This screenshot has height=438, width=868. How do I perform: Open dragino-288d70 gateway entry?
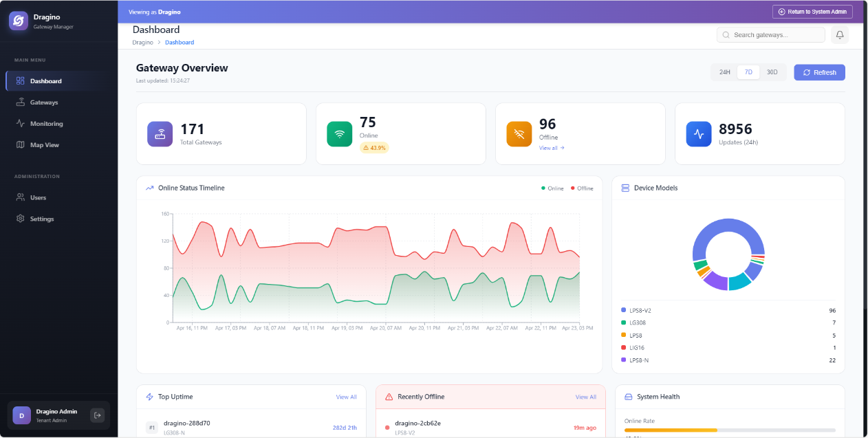coord(251,427)
